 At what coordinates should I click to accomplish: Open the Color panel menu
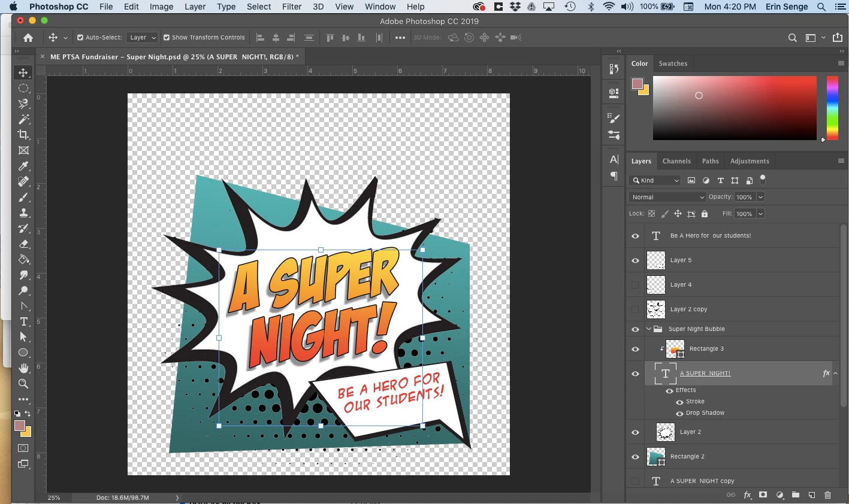tap(841, 63)
